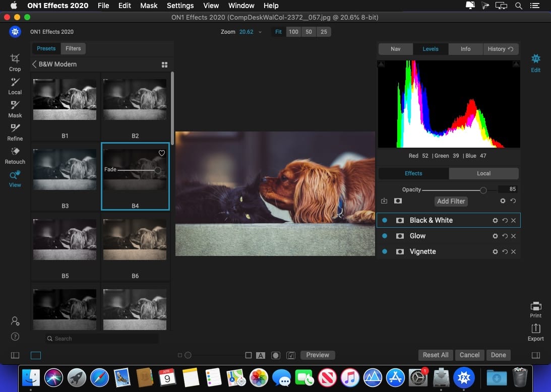Click the Opacity slider handle
The image size is (551, 392).
click(483, 190)
